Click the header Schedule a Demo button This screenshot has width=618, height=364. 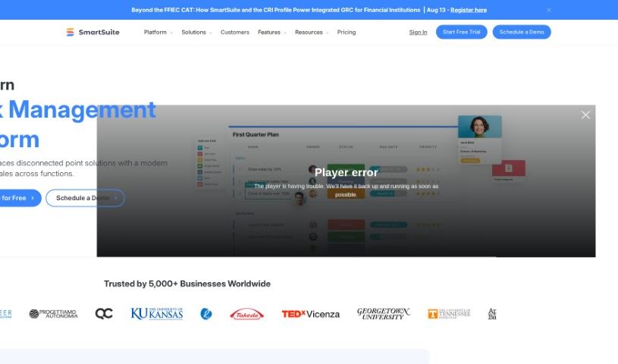tap(522, 32)
